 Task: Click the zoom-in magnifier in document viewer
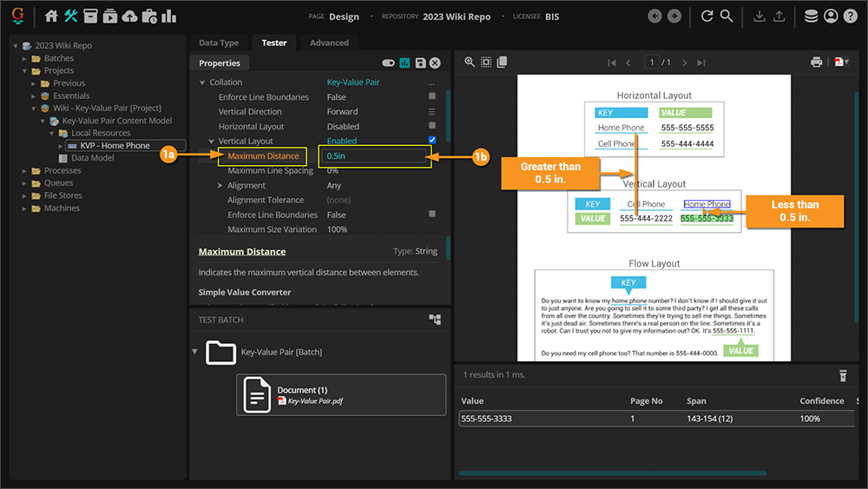(470, 63)
